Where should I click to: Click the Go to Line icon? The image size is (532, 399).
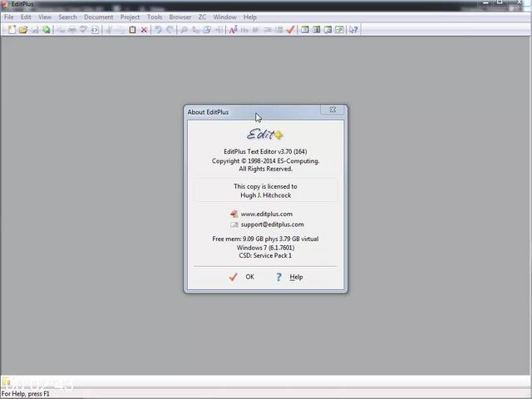pos(219,30)
